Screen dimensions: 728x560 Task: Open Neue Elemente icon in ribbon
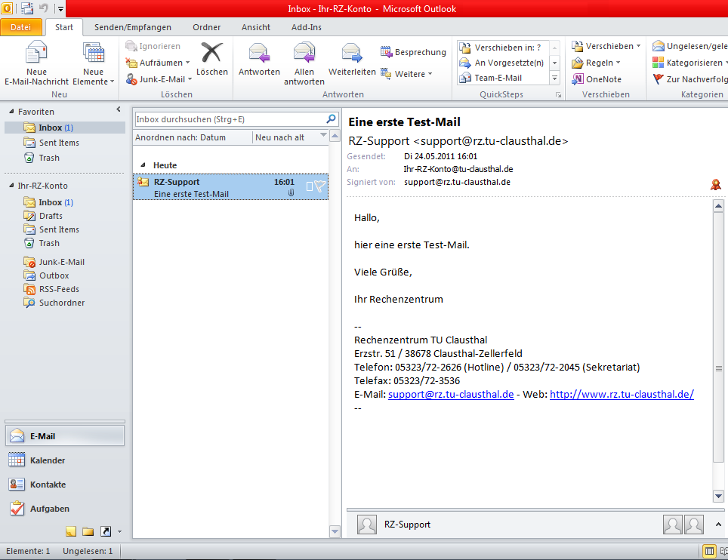coord(94,52)
